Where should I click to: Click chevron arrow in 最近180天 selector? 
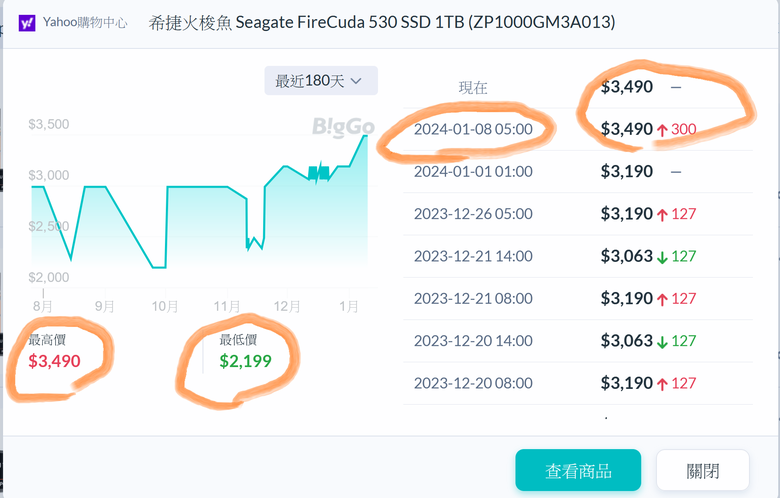(x=357, y=81)
